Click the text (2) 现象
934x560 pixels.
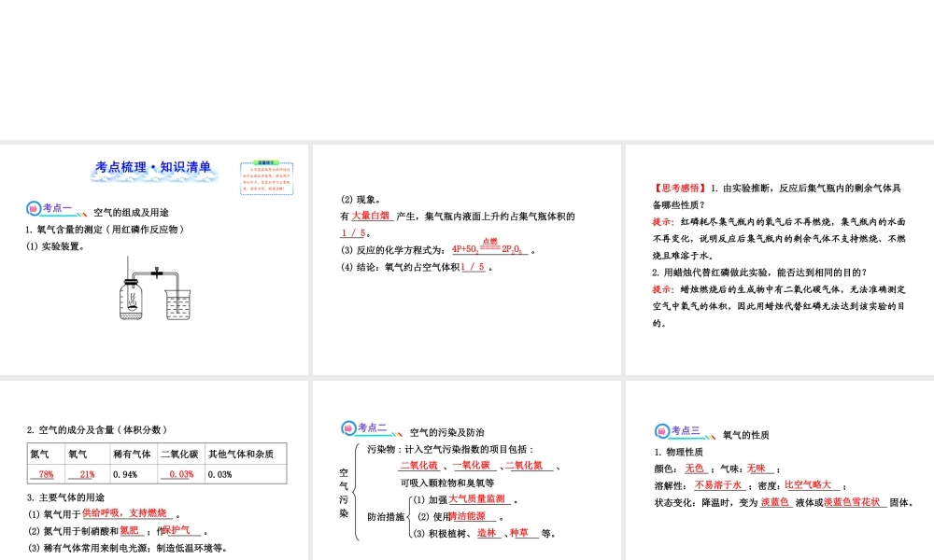[x=361, y=200]
